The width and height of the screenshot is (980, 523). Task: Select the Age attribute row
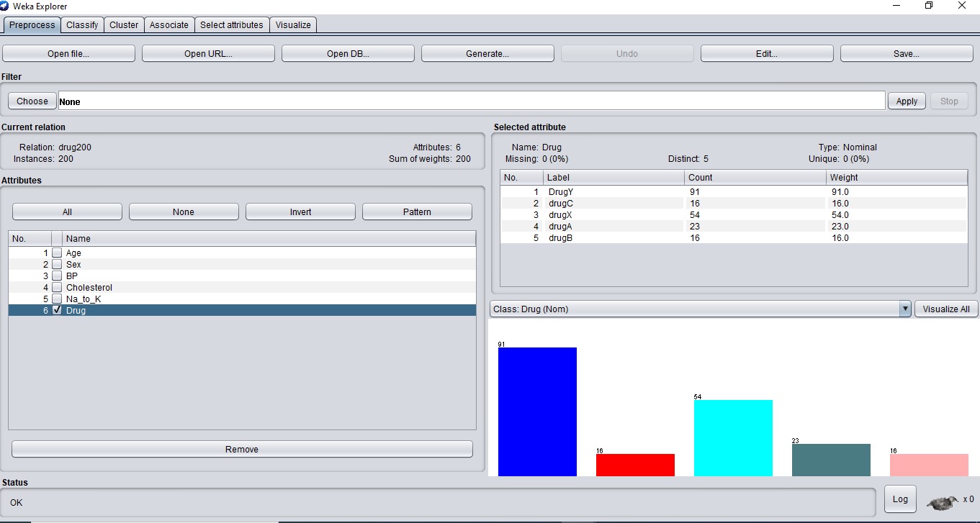[x=242, y=253]
